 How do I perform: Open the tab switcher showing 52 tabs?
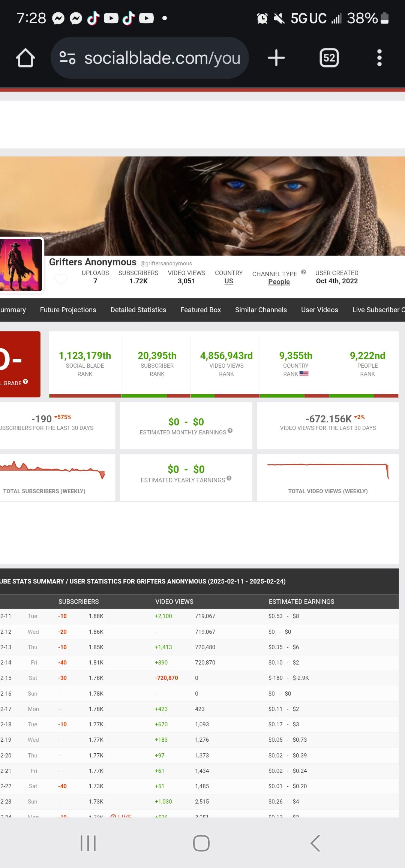[329, 58]
